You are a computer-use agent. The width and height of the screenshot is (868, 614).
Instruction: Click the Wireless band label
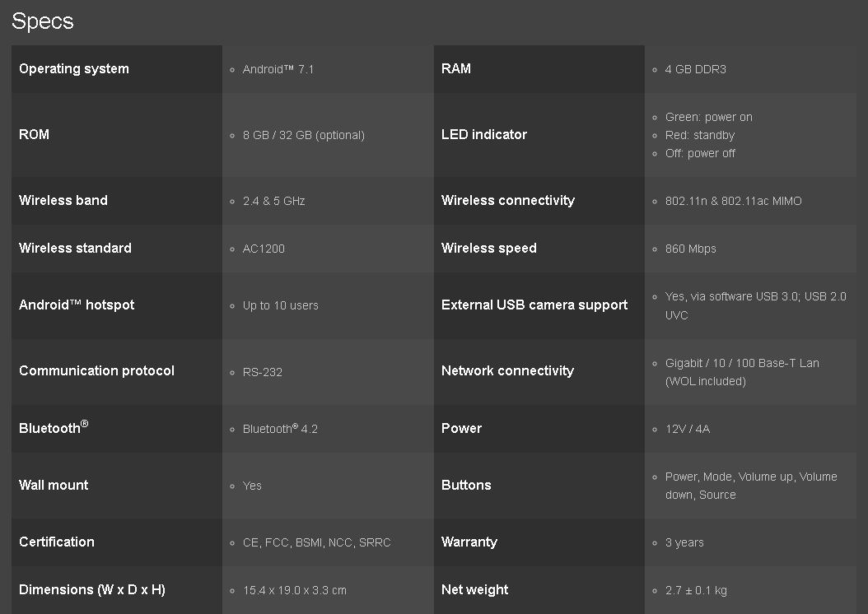click(x=63, y=201)
